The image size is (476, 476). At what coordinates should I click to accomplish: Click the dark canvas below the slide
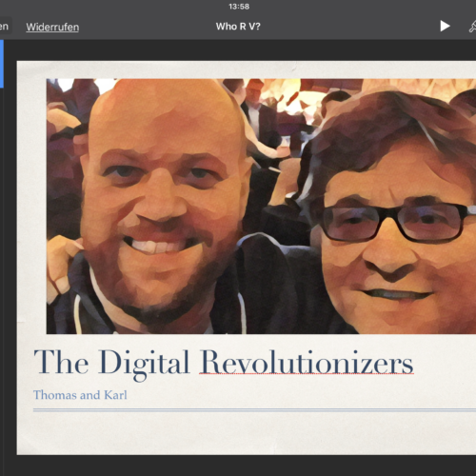coord(238,466)
